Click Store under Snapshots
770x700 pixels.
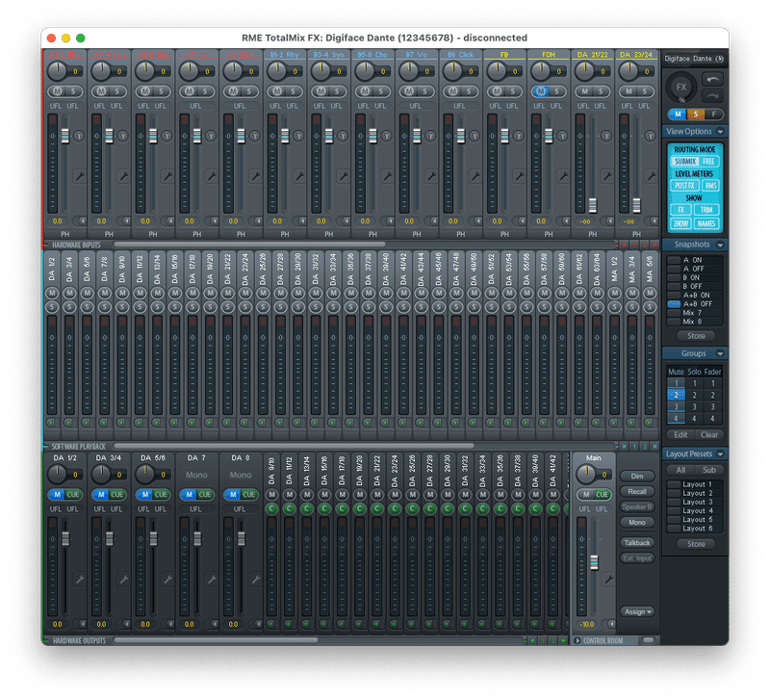696,336
